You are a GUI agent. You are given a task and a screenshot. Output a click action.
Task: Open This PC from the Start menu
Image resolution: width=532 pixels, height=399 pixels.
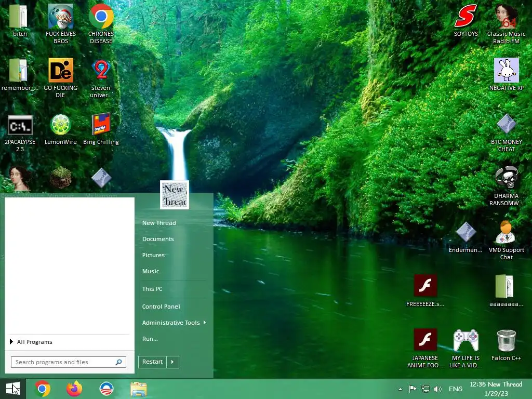pos(152,289)
